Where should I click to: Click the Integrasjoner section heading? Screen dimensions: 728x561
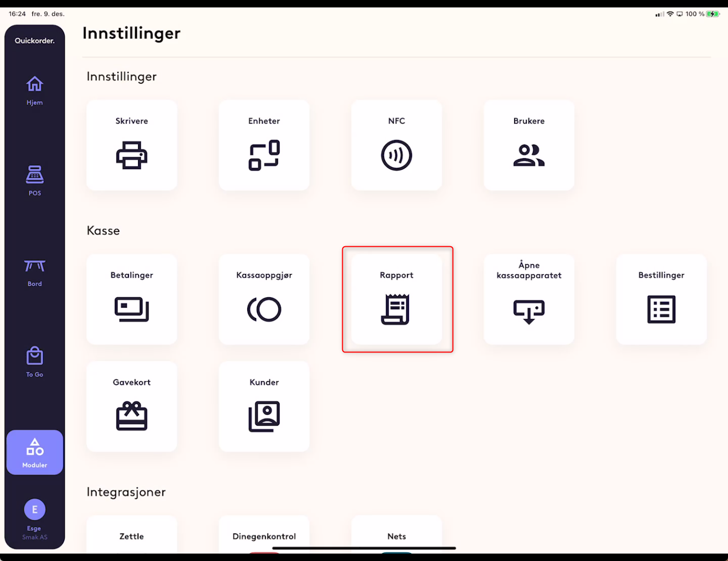point(126,492)
